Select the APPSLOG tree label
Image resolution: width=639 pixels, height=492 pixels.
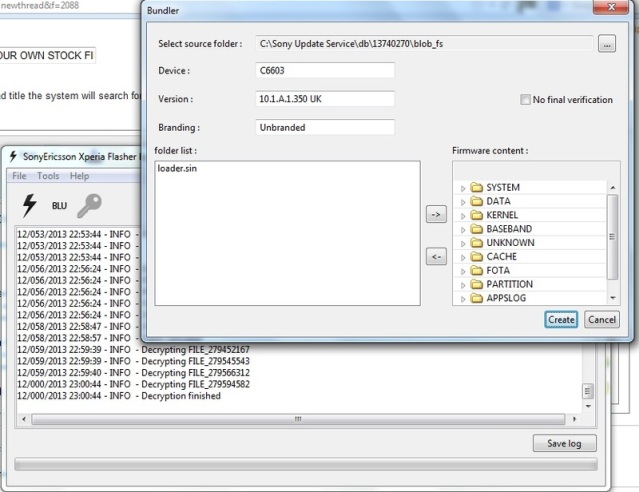[x=506, y=298]
